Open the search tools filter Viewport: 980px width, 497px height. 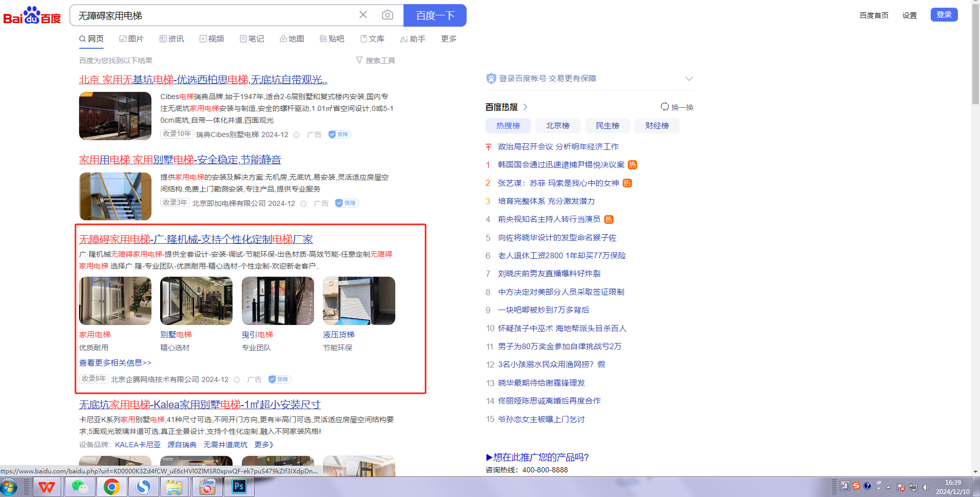coord(375,61)
